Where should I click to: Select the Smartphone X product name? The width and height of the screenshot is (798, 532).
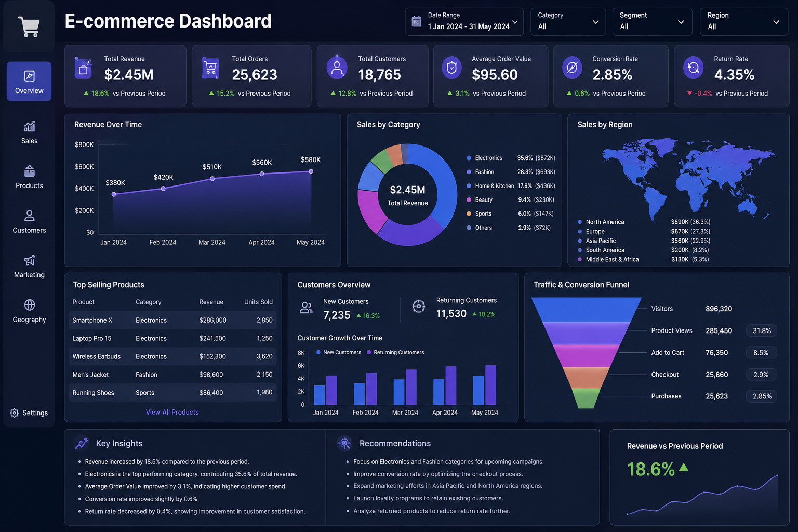pyautogui.click(x=92, y=320)
